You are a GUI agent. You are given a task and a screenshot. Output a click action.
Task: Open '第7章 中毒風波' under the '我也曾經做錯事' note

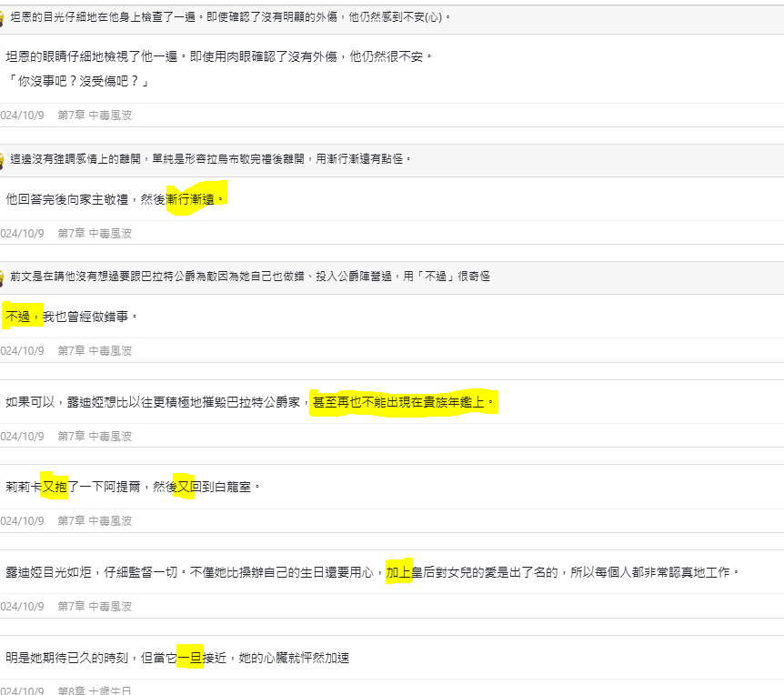[95, 351]
